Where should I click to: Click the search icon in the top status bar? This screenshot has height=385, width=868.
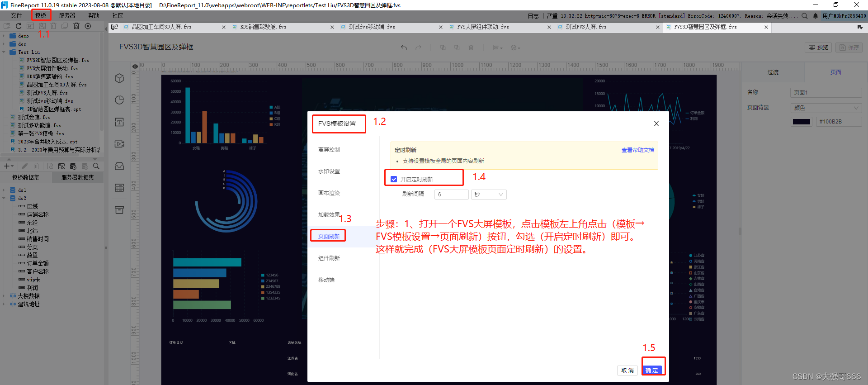(805, 16)
